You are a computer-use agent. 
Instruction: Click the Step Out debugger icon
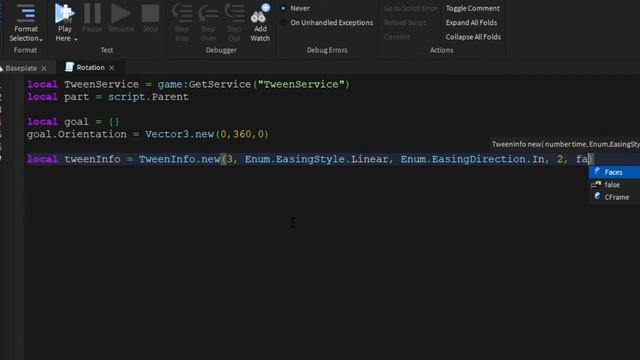[x=234, y=13]
